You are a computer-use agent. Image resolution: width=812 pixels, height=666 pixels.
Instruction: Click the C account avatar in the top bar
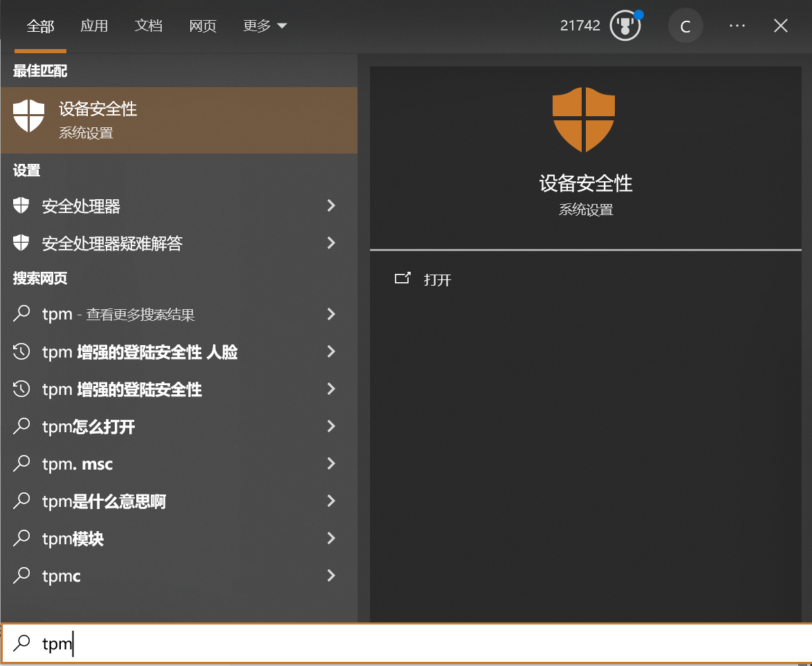click(x=685, y=25)
